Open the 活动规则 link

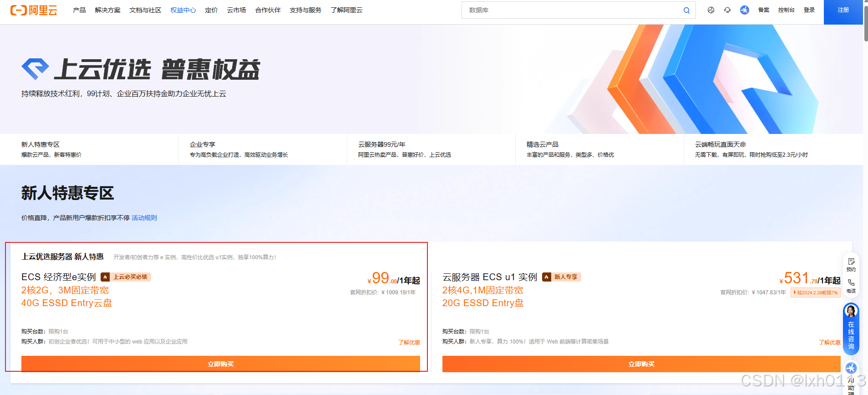[x=144, y=218]
